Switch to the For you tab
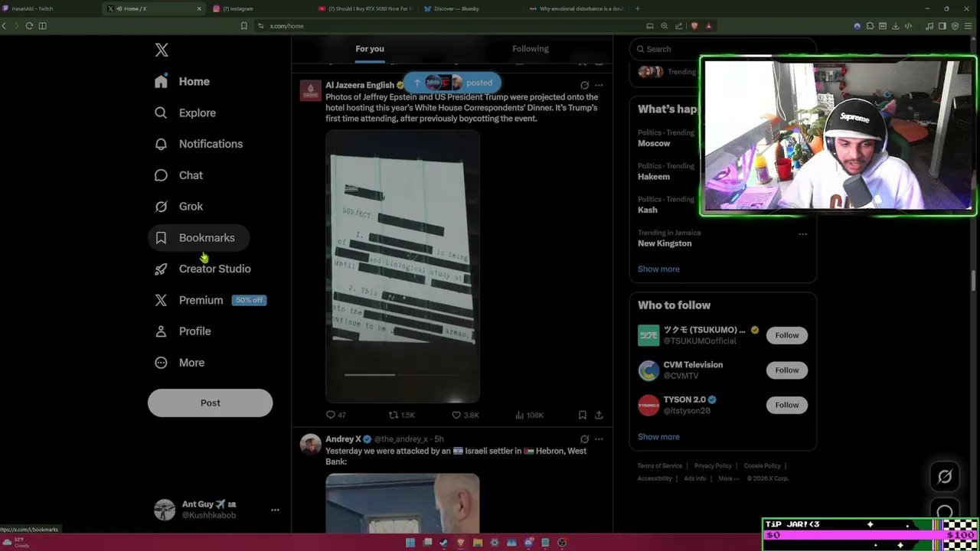980x551 pixels. tap(370, 49)
